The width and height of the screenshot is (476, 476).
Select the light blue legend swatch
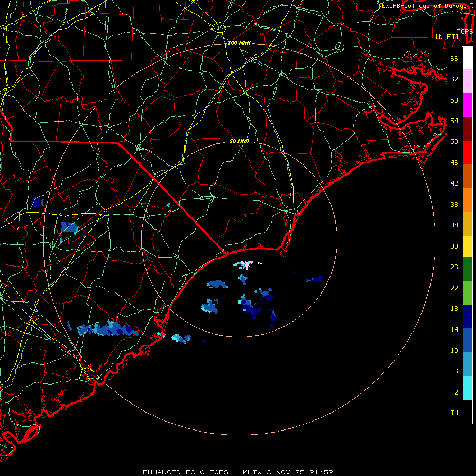[467, 364]
